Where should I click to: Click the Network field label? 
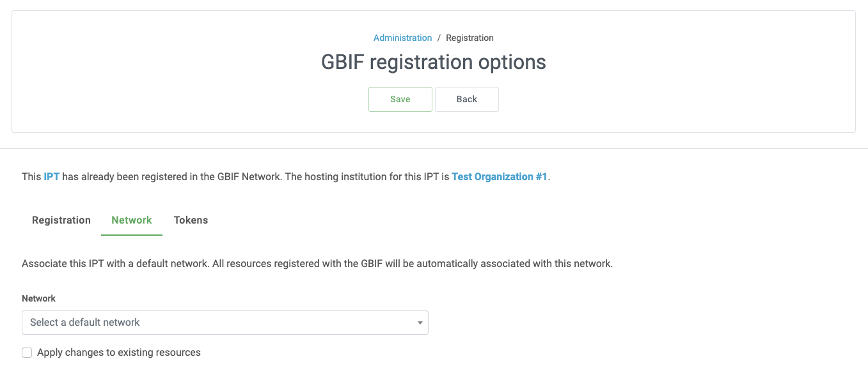[38, 298]
